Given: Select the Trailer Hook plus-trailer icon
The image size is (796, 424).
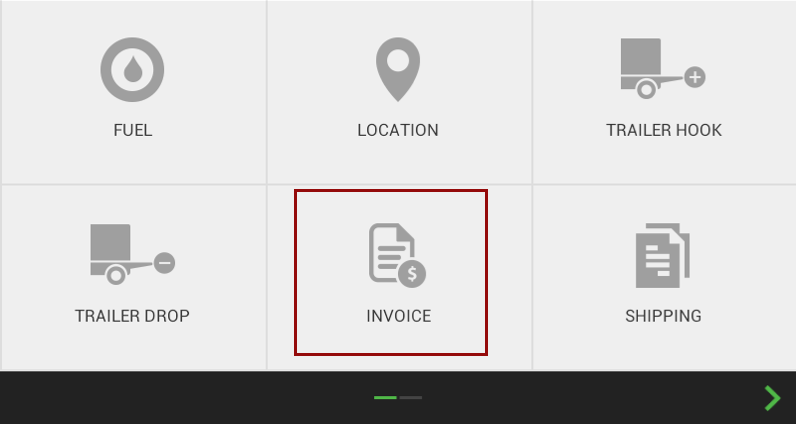Looking at the screenshot, I should (663, 69).
